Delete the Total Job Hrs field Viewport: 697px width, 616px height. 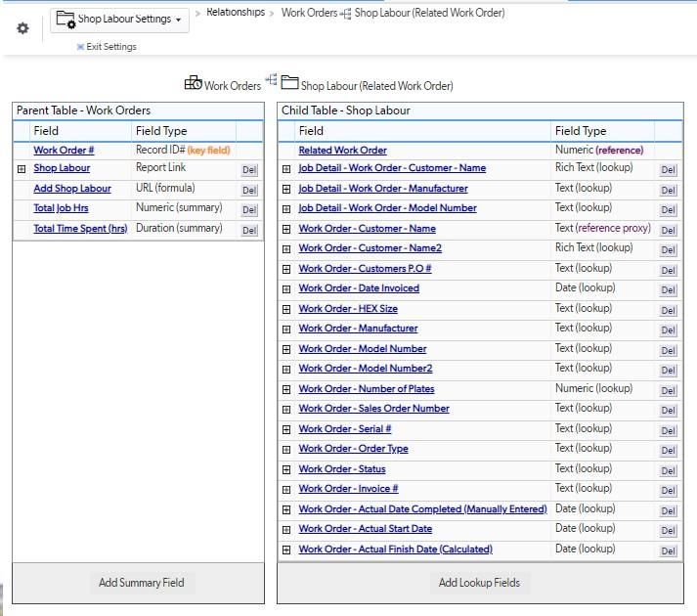249,210
